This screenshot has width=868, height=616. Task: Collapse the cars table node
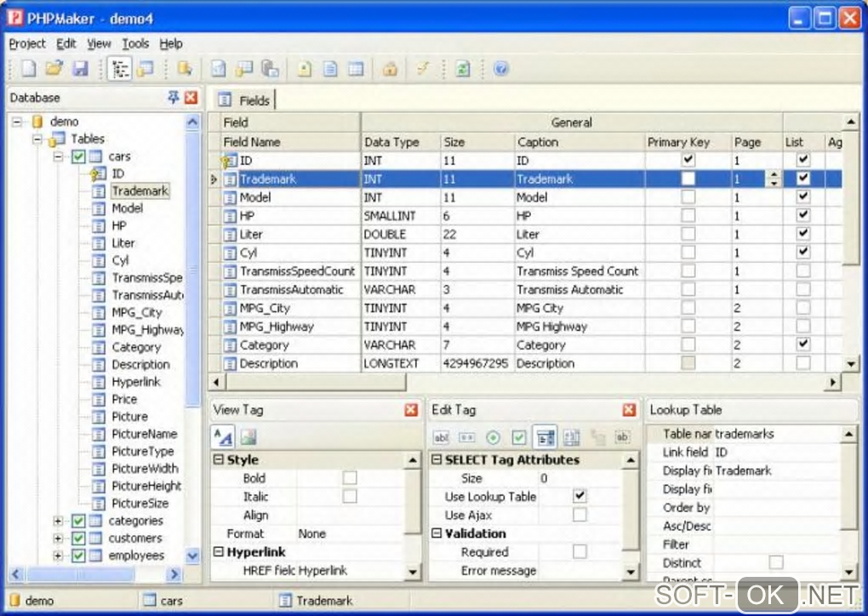coord(58,157)
